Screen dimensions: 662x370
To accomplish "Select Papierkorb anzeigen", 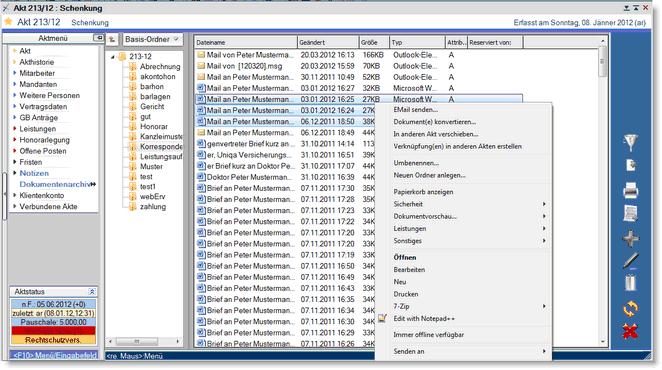I will coord(423,192).
